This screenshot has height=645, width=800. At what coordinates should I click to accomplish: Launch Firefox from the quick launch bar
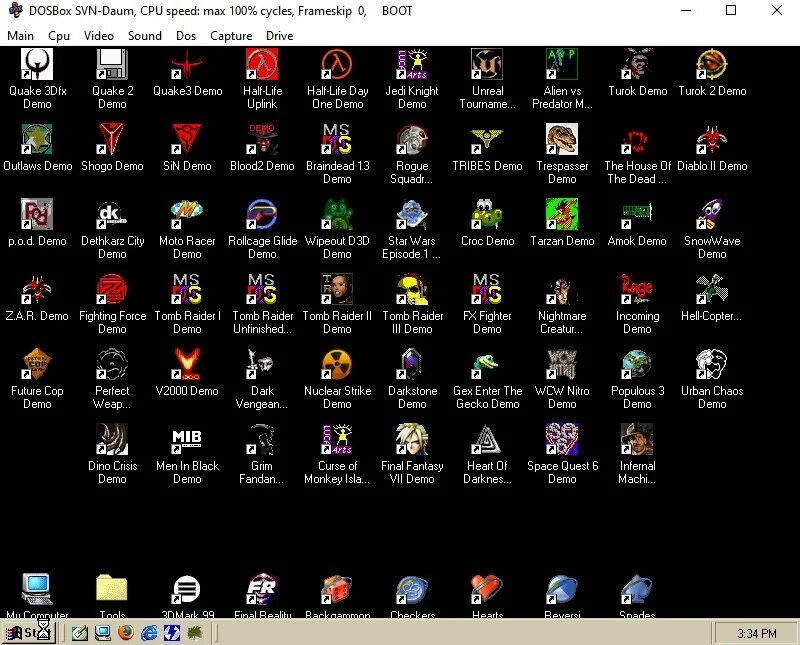tap(126, 633)
